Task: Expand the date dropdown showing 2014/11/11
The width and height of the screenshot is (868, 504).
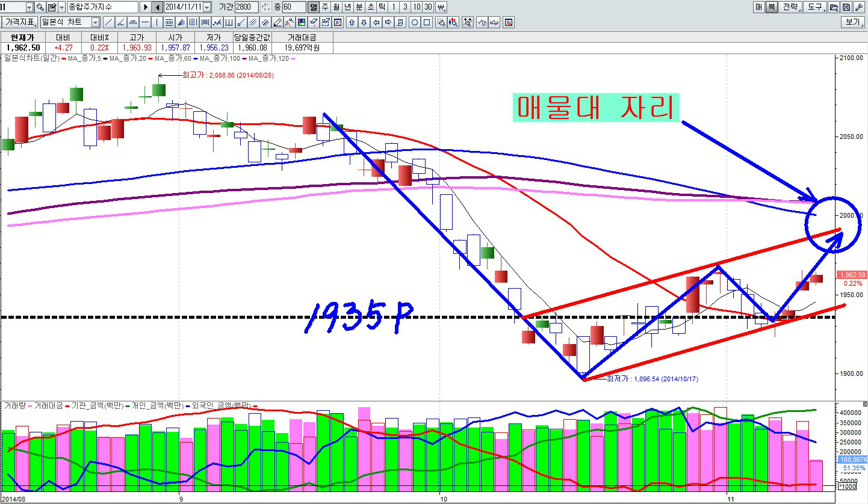Action: coord(208,7)
